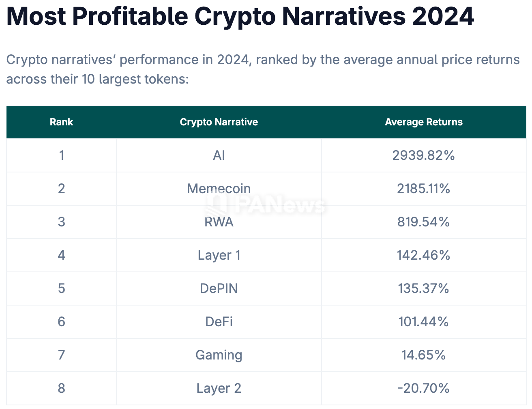Click the 2939.82% return value
532x409 pixels.
click(x=423, y=155)
